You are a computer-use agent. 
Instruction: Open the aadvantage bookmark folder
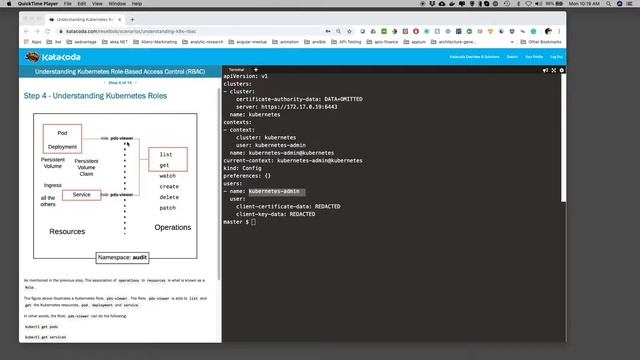pyautogui.click(x=81, y=42)
